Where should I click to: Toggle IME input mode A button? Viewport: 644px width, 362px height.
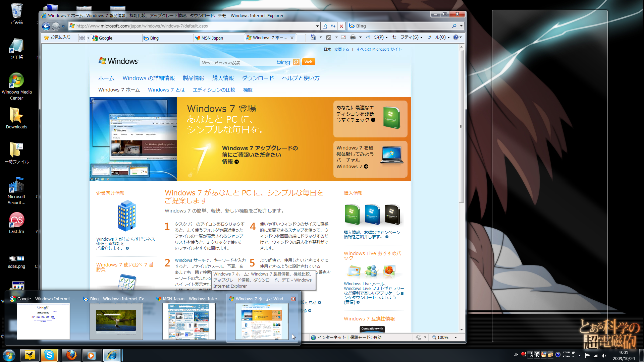(531, 355)
